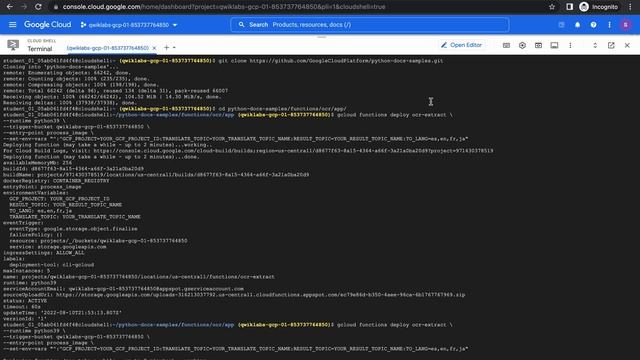Activate Cloud Shell icon in top bar
The image size is (640, 360).
(x=561, y=25)
